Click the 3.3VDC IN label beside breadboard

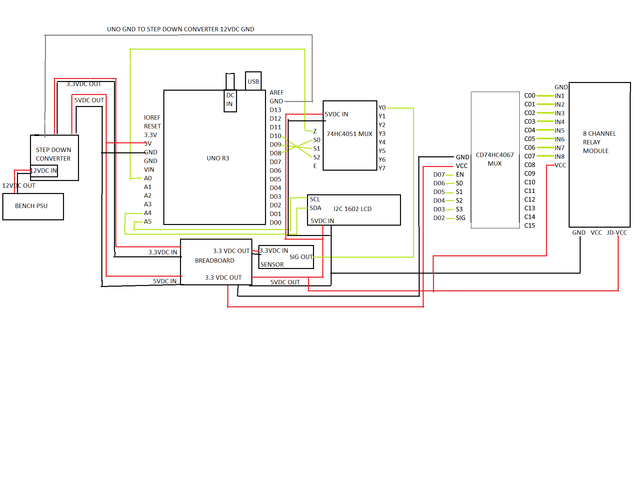163,252
